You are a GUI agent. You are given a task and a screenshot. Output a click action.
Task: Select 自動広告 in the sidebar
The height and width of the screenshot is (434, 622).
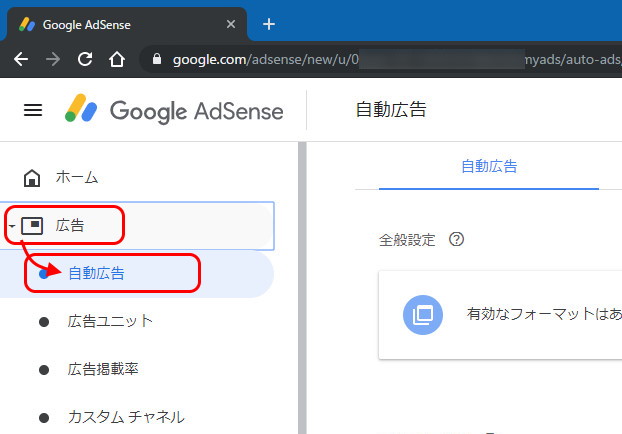coord(137,274)
